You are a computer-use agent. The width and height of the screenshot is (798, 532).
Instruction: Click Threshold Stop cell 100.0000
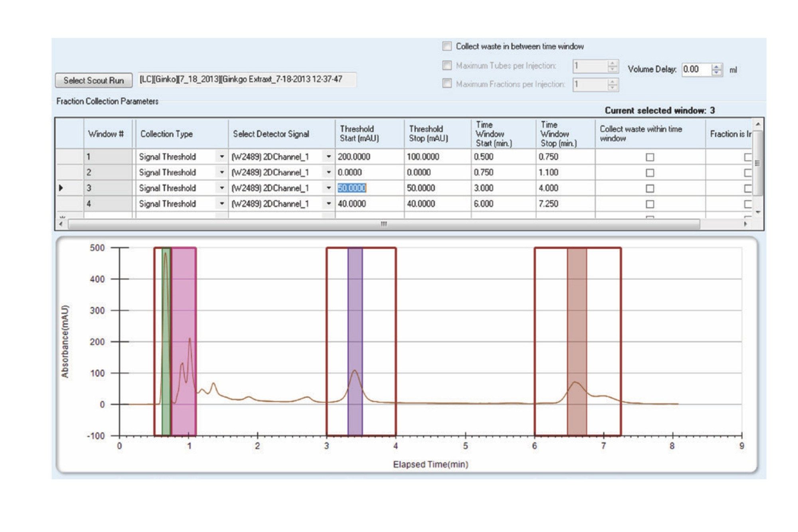pos(437,157)
